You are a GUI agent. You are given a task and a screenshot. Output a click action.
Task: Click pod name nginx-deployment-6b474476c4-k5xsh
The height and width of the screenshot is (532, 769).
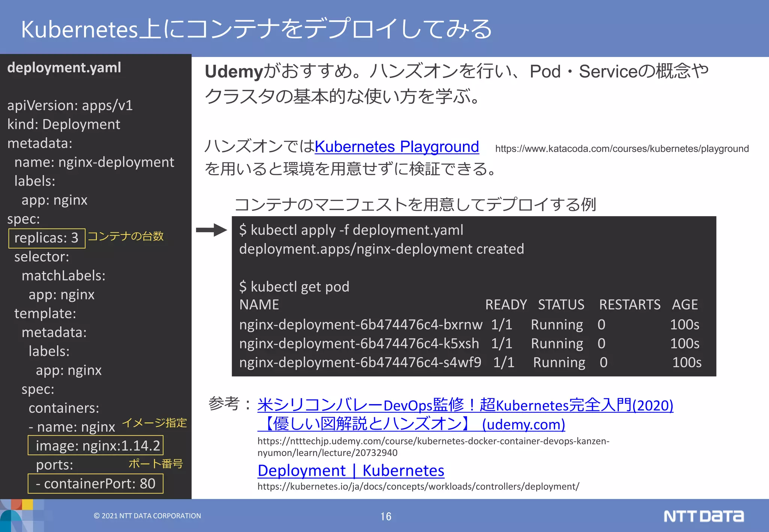click(x=359, y=344)
